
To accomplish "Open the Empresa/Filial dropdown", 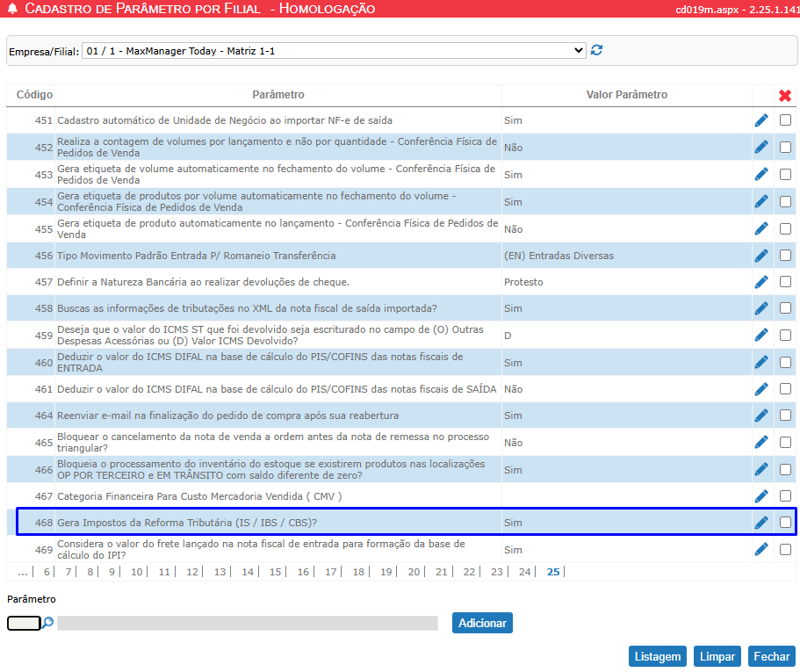I will pyautogui.click(x=334, y=51).
